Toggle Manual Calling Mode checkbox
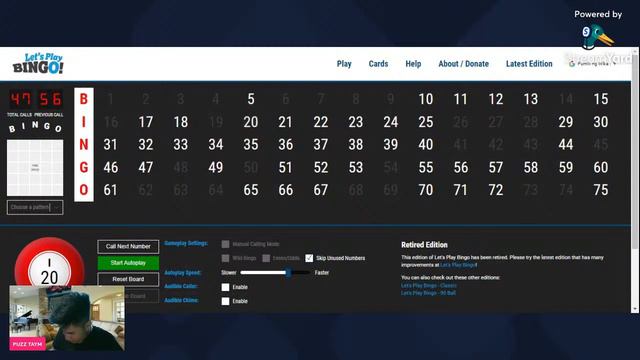The image size is (640, 360). point(225,244)
